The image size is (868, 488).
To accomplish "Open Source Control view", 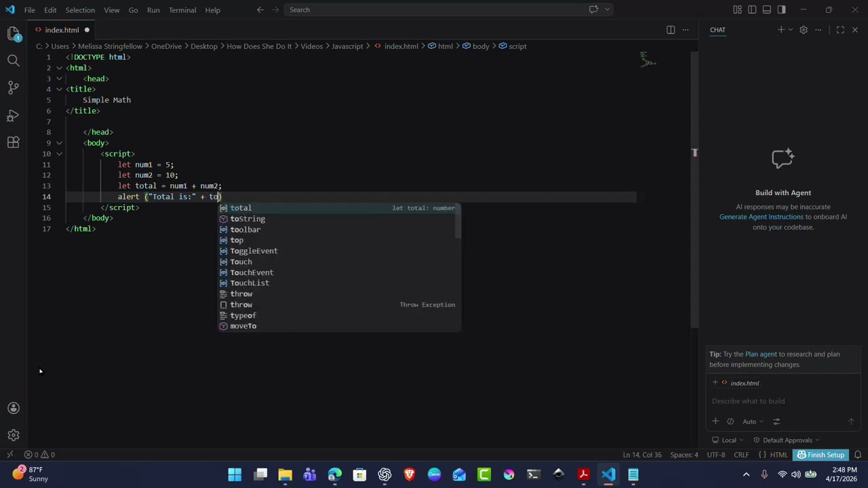I will click(14, 87).
